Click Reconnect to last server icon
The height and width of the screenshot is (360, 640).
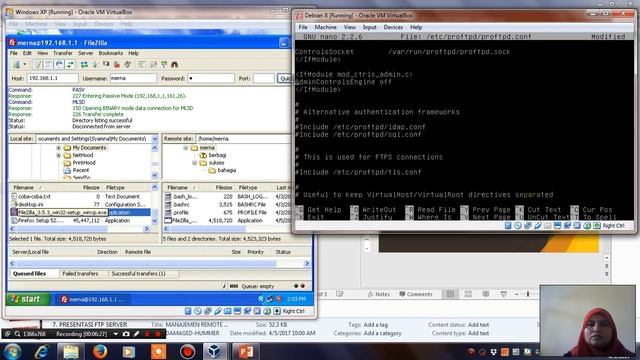pyautogui.click(x=128, y=64)
